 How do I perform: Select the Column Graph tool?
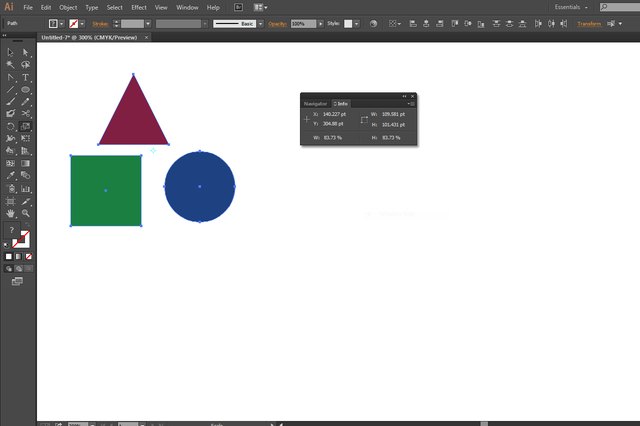[25, 189]
